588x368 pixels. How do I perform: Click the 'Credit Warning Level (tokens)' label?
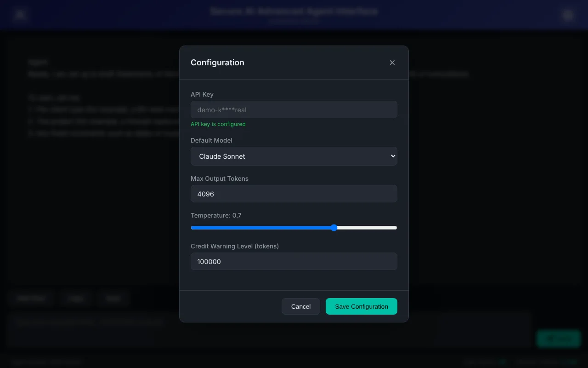[235, 246]
